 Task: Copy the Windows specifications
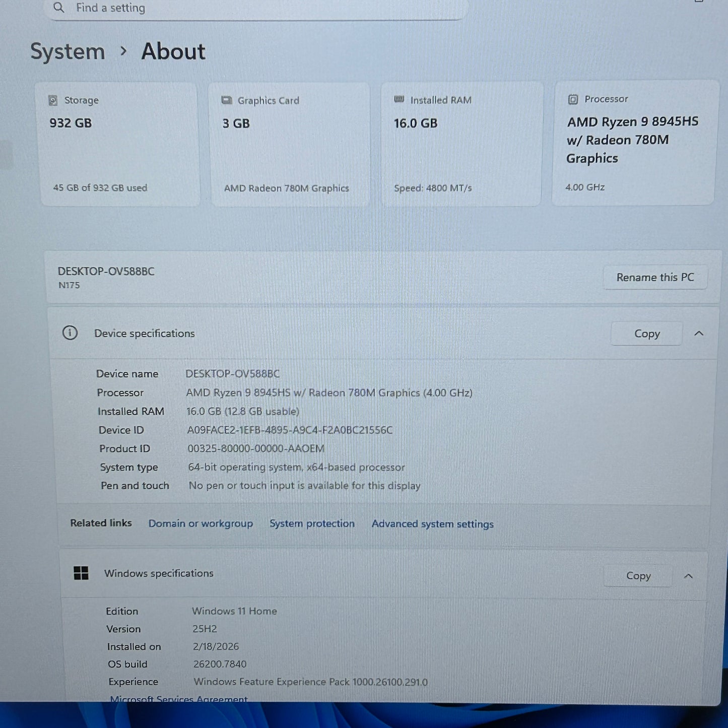tap(638, 575)
